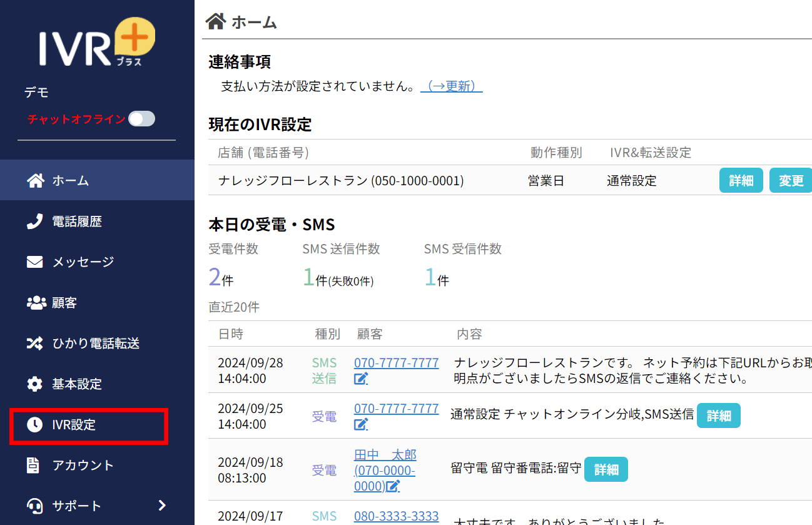Click the people icon for customers
The height and width of the screenshot is (525, 812).
[36, 303]
